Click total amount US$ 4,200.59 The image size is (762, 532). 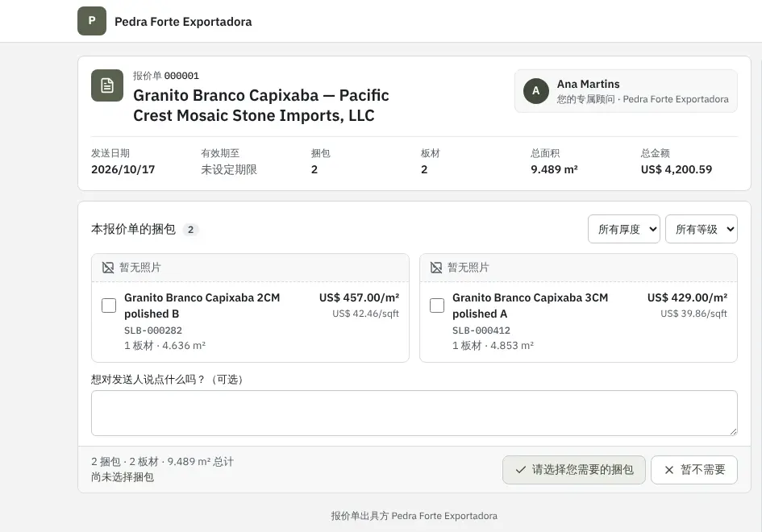[x=676, y=169]
